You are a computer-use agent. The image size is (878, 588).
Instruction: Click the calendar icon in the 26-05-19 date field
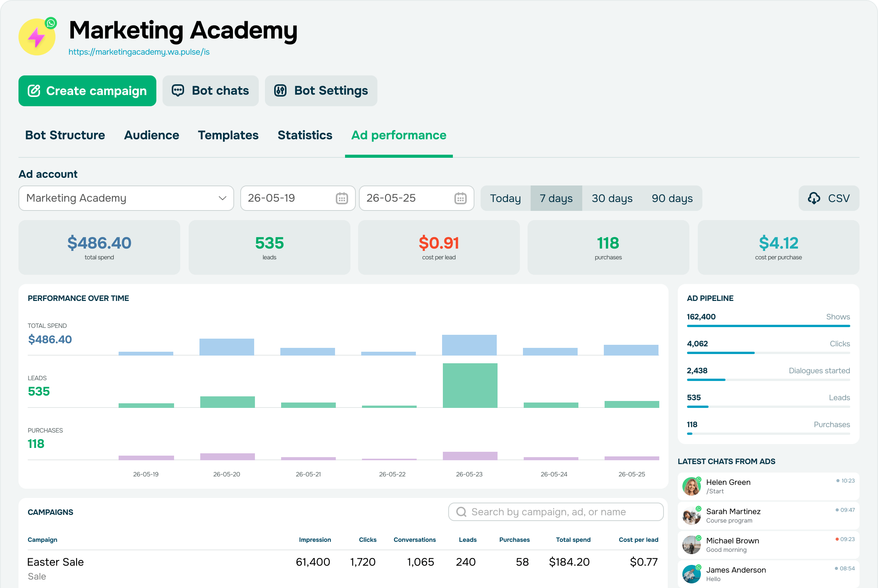[x=342, y=198]
